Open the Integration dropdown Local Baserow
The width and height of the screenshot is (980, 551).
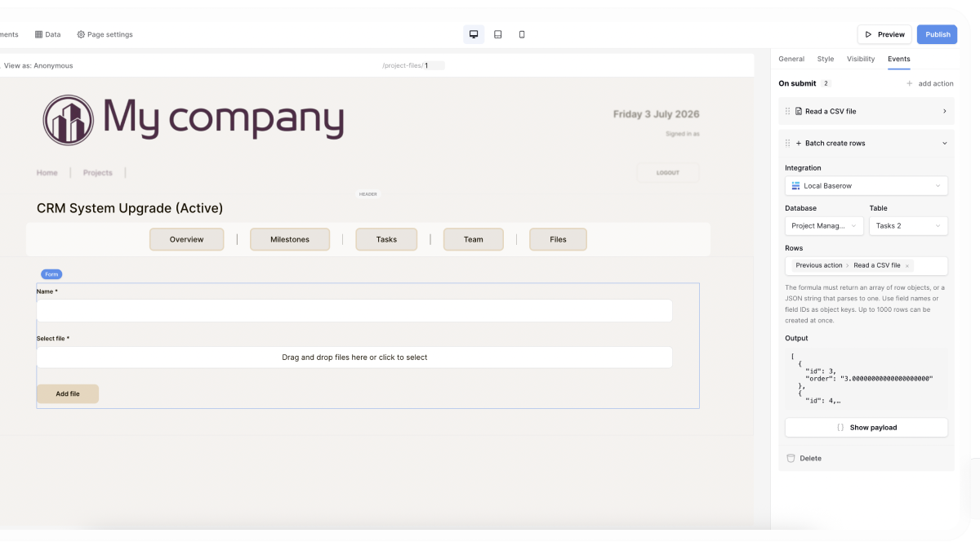[866, 186]
